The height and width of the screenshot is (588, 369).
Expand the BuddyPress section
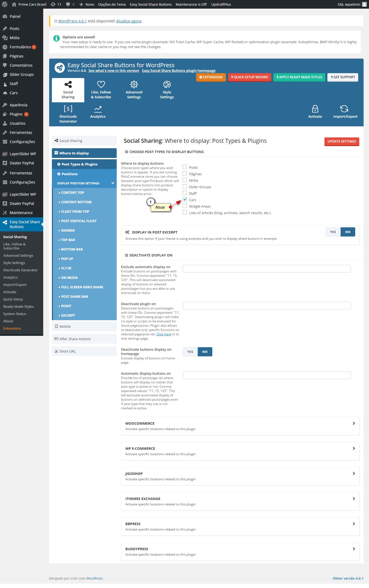[x=240, y=552]
